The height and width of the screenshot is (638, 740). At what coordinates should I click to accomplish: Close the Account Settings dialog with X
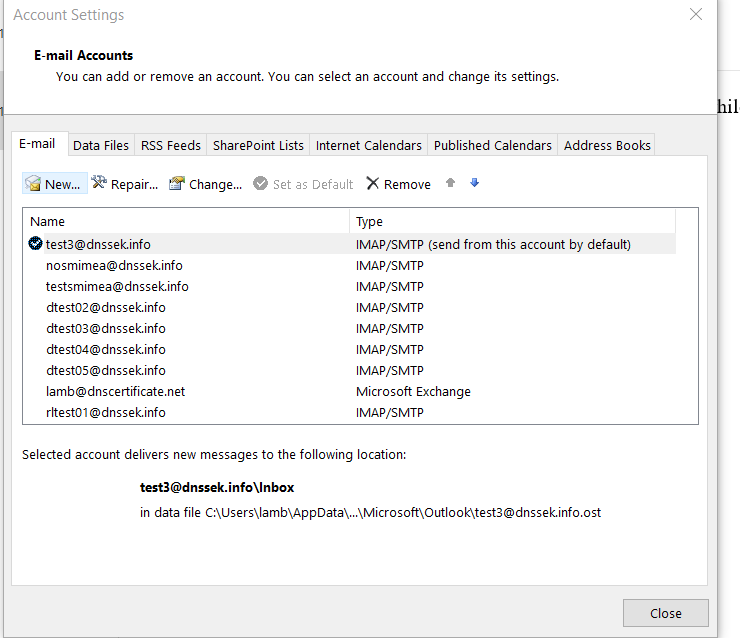click(x=696, y=14)
